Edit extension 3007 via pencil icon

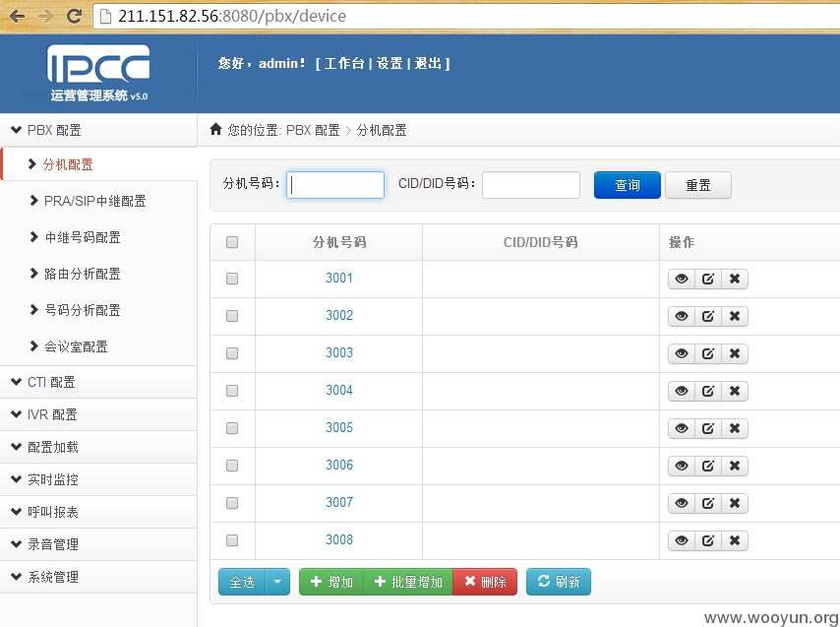click(708, 503)
